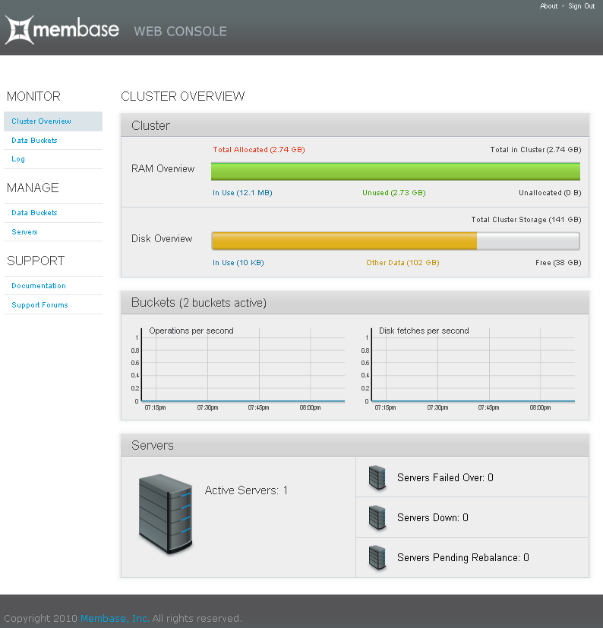Screen dimensions: 603x628
Task: Click 'Servers Failed Over: 0' text
Action: click(x=445, y=477)
